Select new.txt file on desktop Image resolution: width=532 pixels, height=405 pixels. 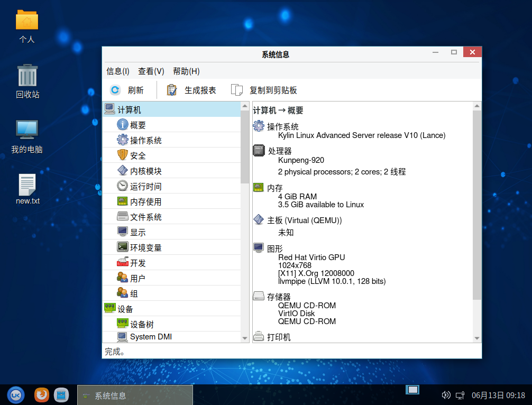coord(27,189)
